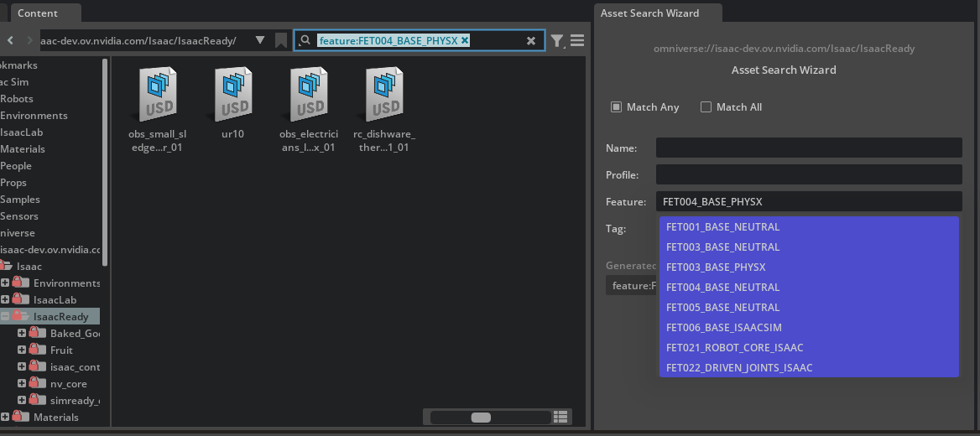Open the path history dropdown arrow
Image resolution: width=980 pixels, height=436 pixels.
tap(260, 40)
